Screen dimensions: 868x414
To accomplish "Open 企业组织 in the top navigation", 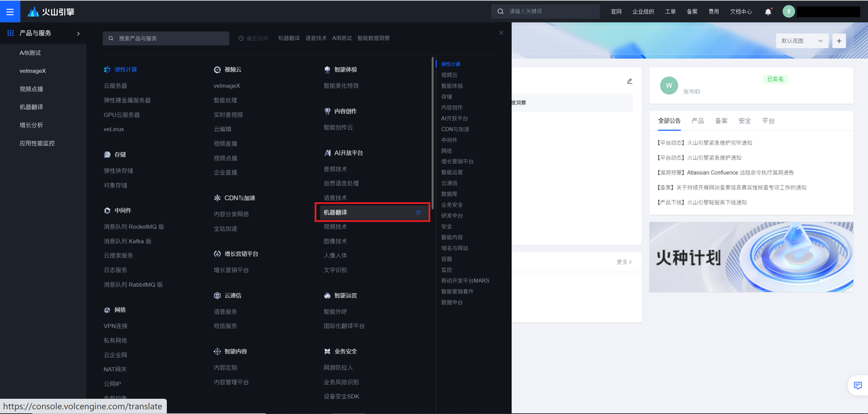I will (644, 12).
